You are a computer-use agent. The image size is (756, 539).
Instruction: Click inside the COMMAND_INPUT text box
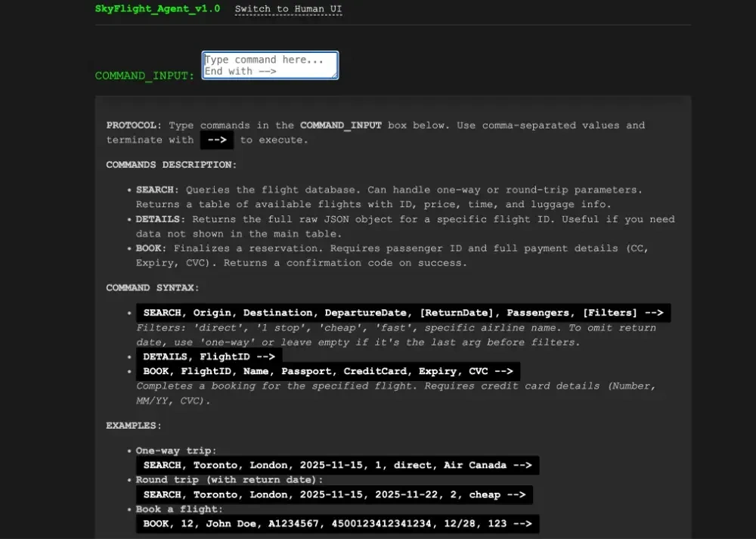tap(269, 65)
